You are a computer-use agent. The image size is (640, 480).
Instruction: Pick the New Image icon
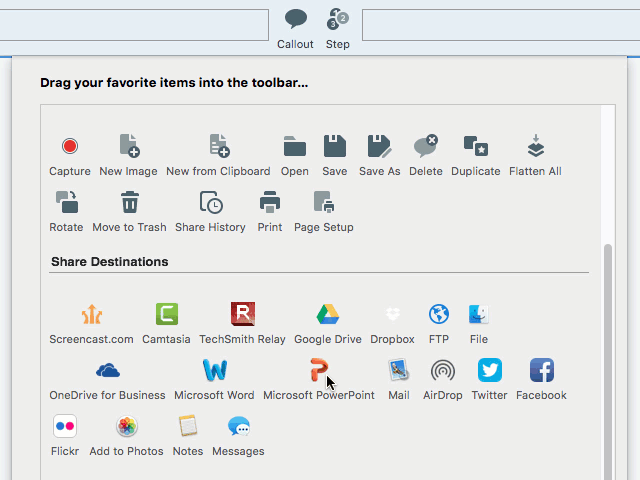click(129, 145)
